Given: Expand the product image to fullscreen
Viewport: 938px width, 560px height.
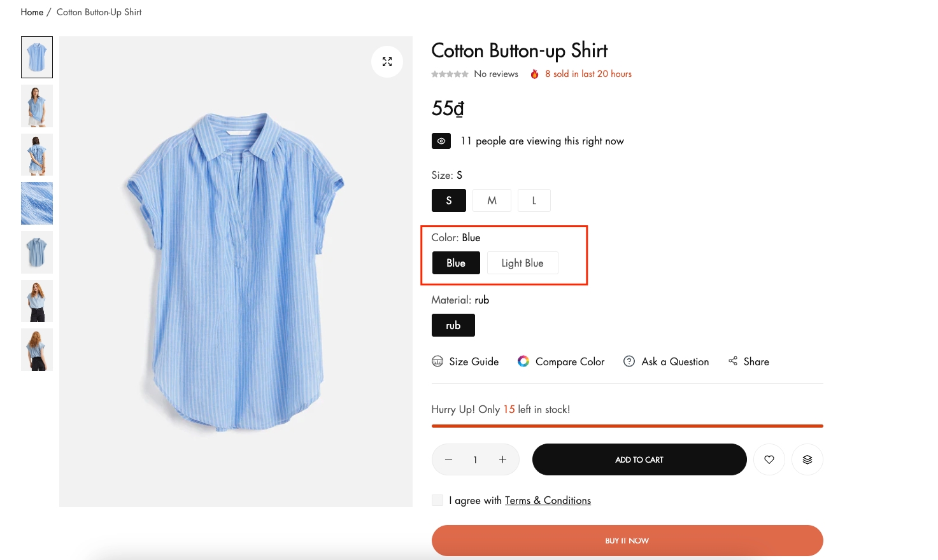Looking at the screenshot, I should tap(387, 62).
